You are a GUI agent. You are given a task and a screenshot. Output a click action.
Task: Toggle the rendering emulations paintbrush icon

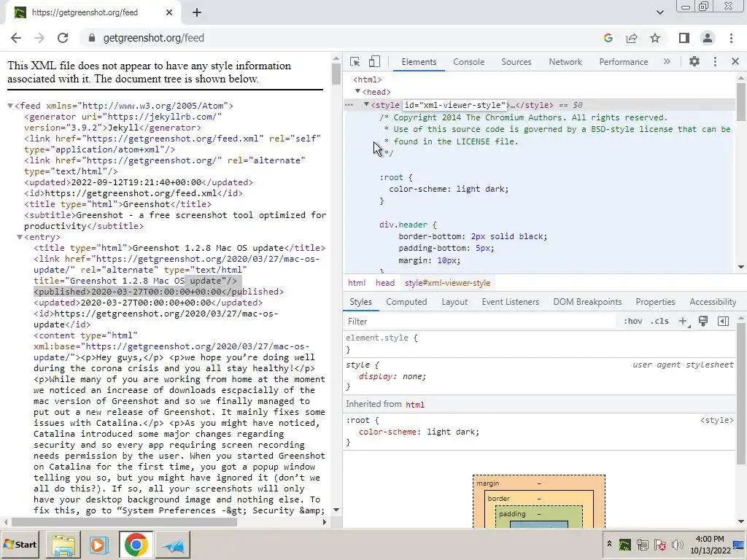tap(703, 321)
